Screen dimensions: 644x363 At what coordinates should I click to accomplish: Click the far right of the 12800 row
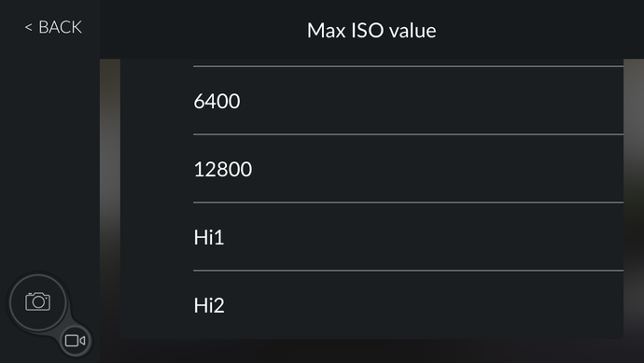coord(595,169)
